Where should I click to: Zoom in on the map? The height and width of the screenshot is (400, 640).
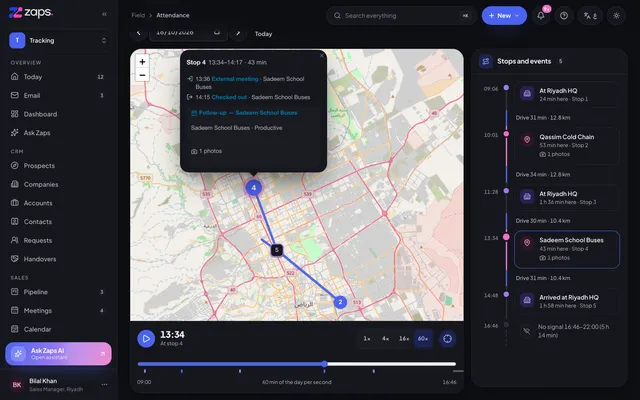142,62
